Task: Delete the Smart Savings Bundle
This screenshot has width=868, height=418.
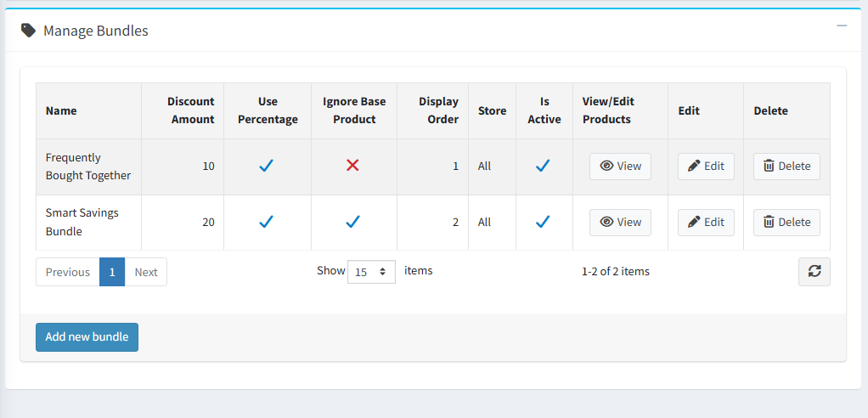Action: [x=786, y=222]
